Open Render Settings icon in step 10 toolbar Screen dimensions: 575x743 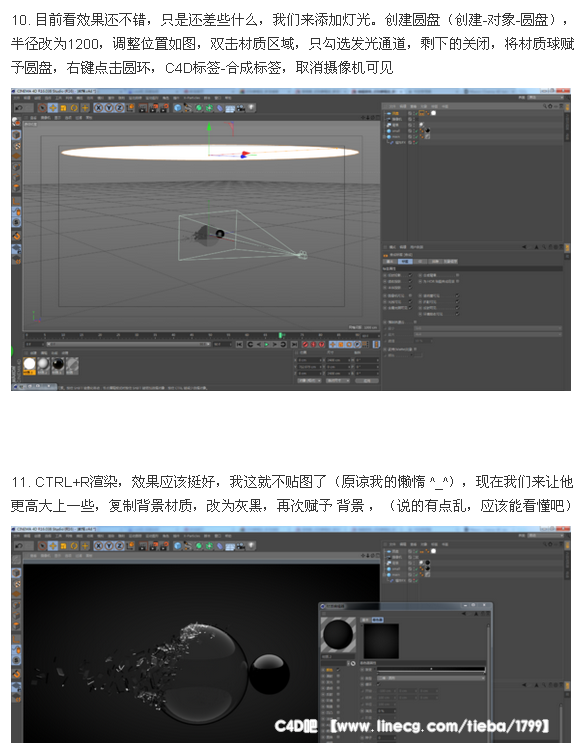pyautogui.click(x=164, y=108)
